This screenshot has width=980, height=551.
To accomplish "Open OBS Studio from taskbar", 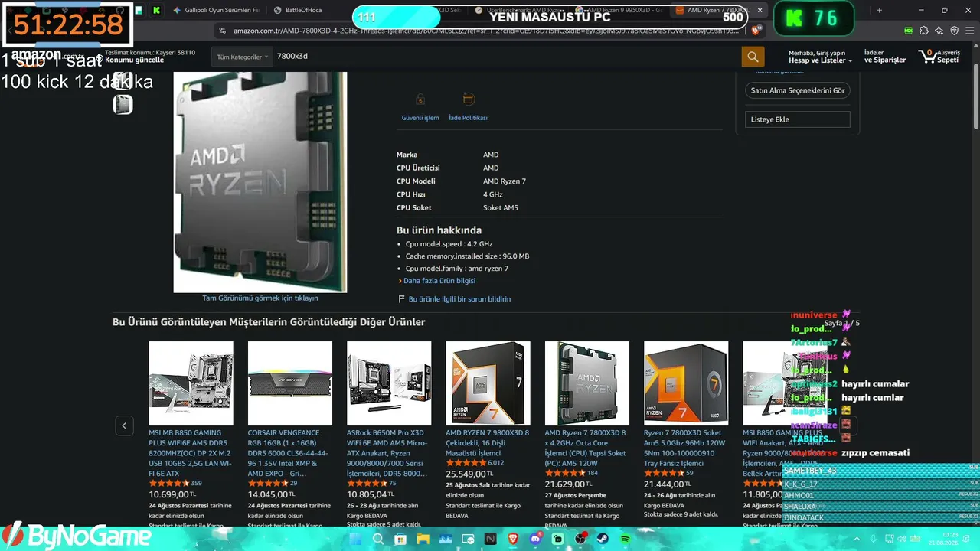I will 581,539.
